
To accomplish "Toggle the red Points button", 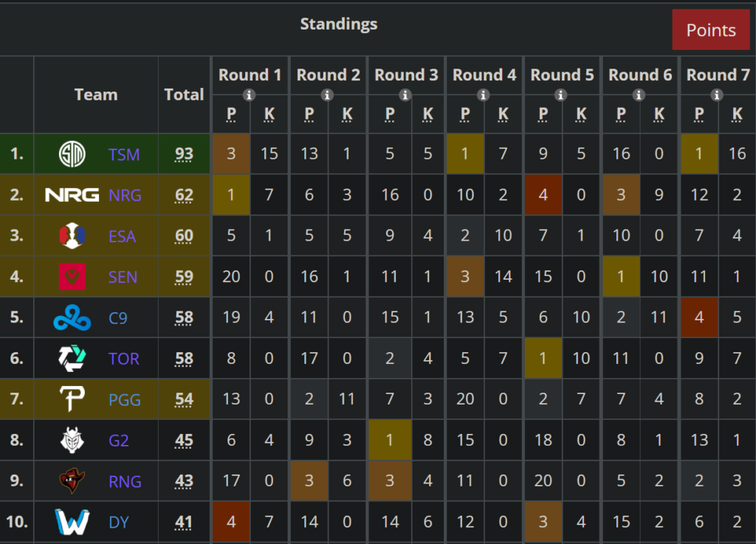I will [710, 30].
